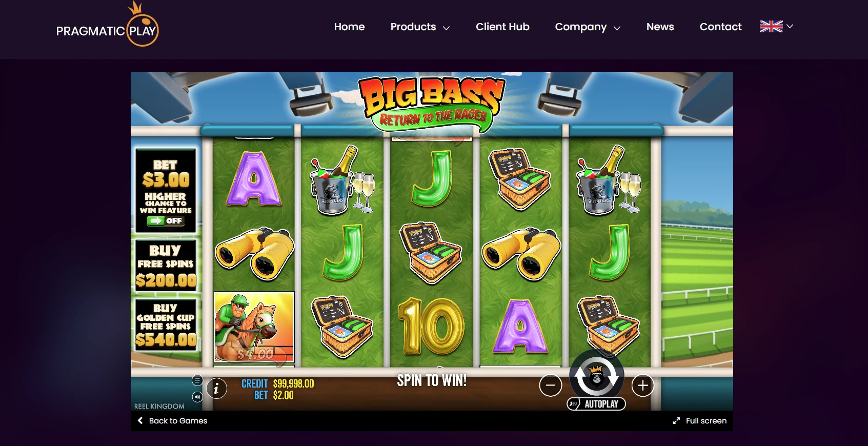Image resolution: width=868 pixels, height=446 pixels.
Task: Mute the game sound speaker icon
Action: pyautogui.click(x=197, y=397)
